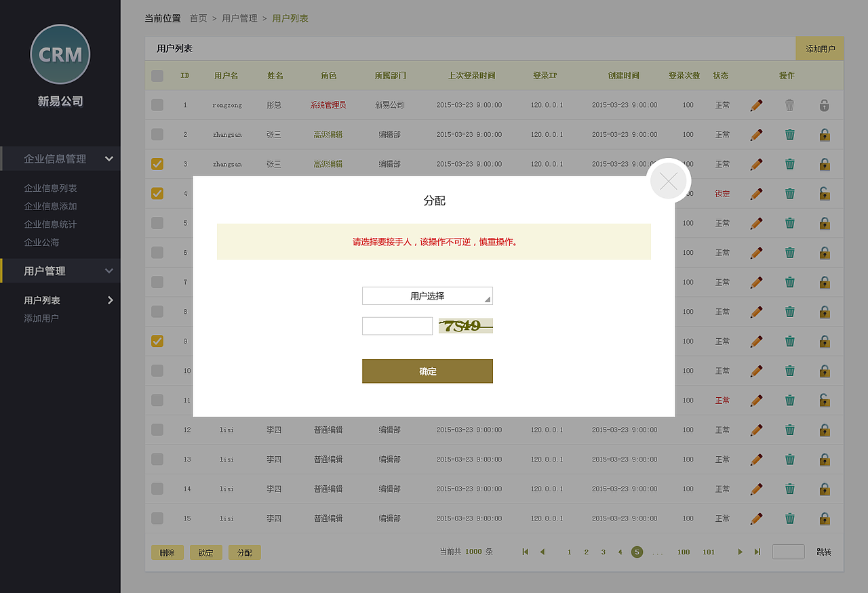Jump to last page with the end icon

(757, 552)
